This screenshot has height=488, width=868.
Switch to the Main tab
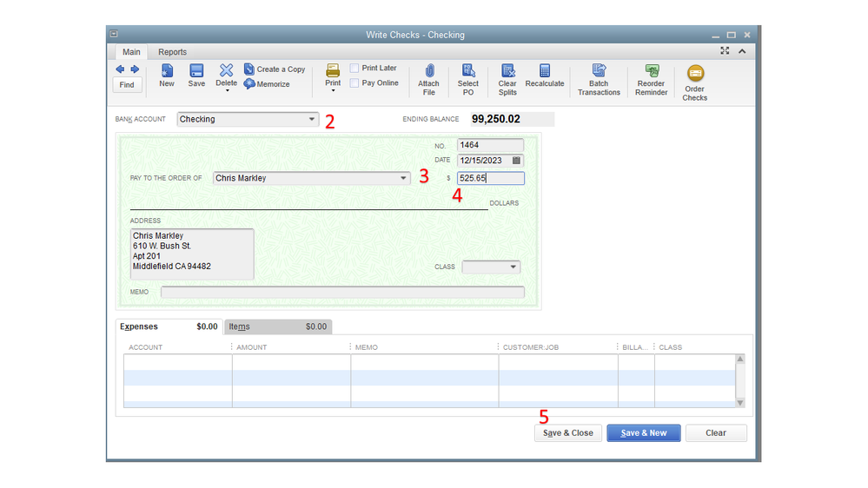(131, 51)
